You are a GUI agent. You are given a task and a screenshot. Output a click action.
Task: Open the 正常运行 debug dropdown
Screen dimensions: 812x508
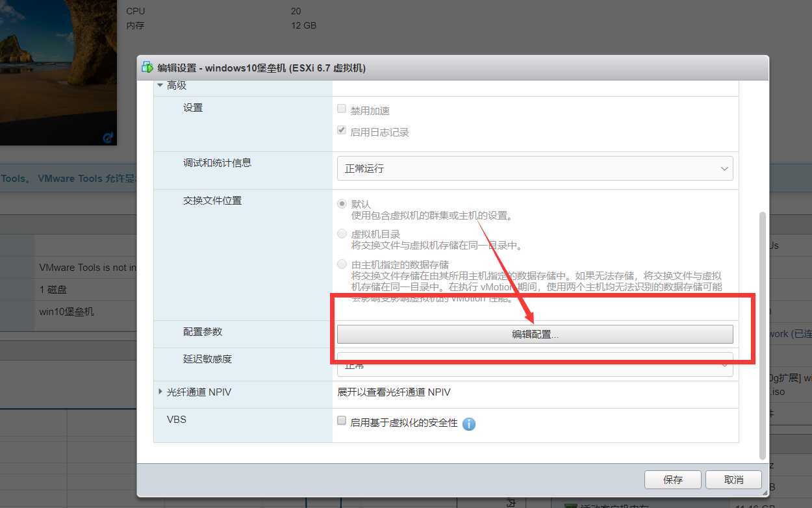[x=535, y=168]
